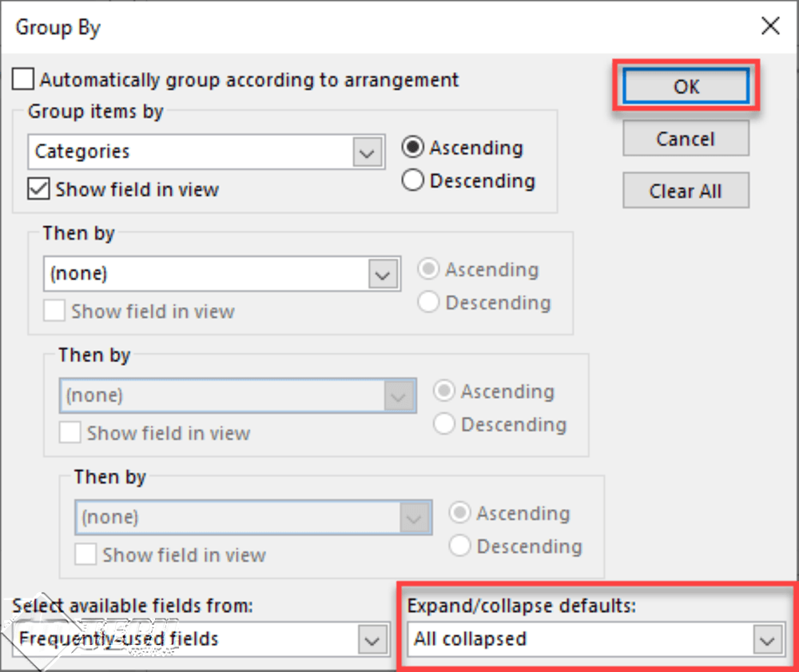The height and width of the screenshot is (672, 799).
Task: Click the Clear All button
Action: point(686,191)
